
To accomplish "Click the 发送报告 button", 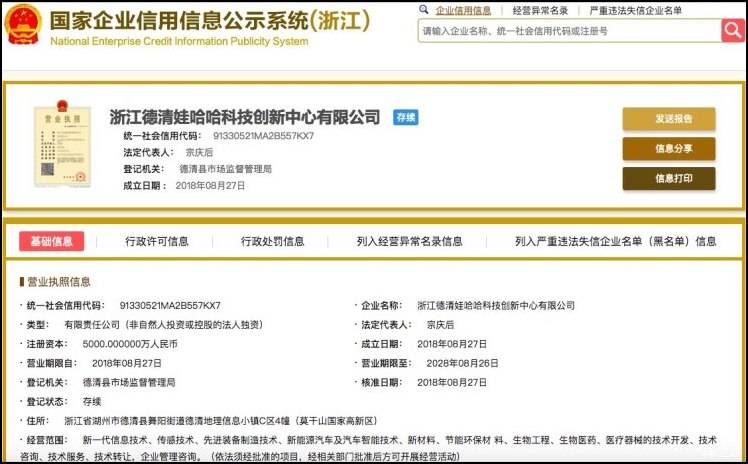I will click(669, 119).
